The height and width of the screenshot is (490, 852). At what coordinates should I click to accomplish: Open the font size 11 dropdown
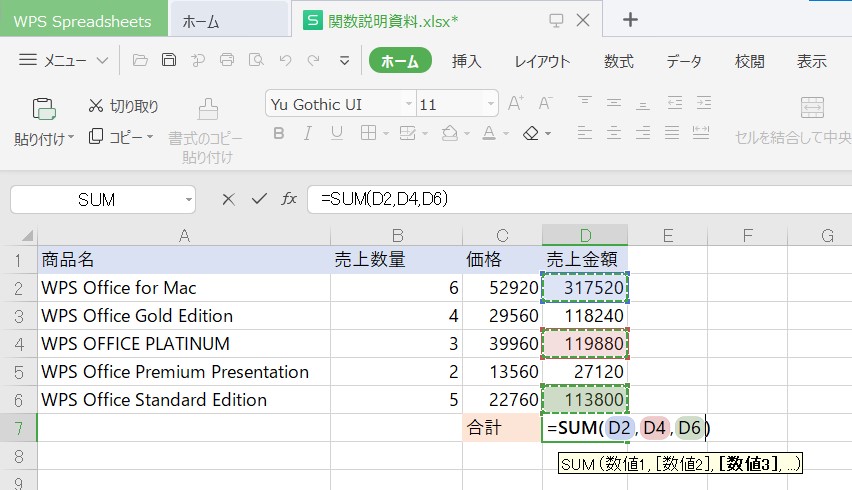click(491, 104)
